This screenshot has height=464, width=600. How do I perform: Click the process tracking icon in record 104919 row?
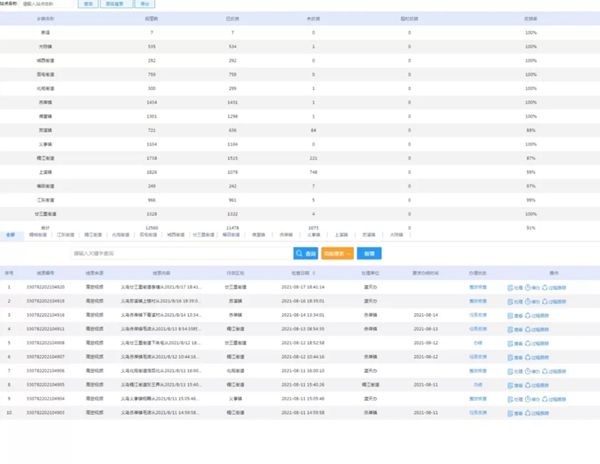click(x=545, y=302)
